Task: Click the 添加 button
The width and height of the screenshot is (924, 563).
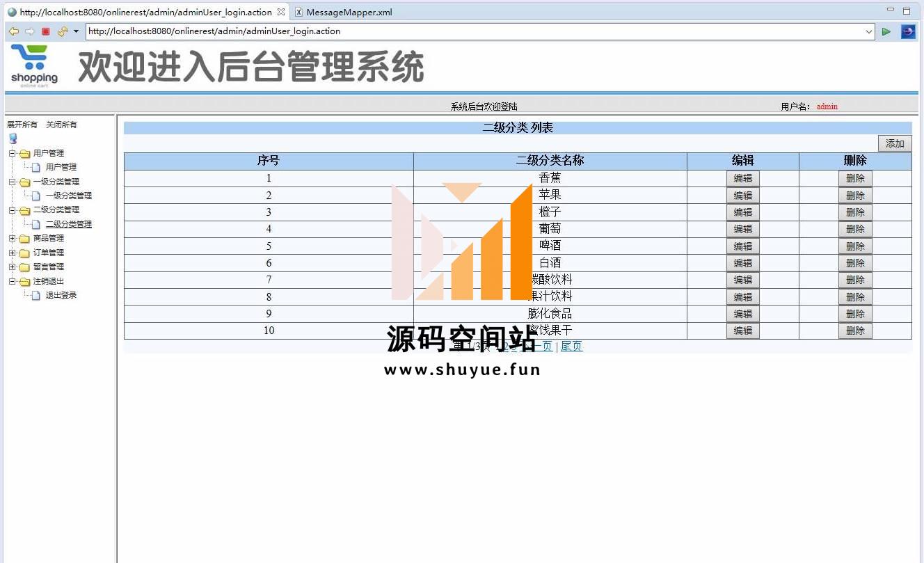Action: pos(894,143)
